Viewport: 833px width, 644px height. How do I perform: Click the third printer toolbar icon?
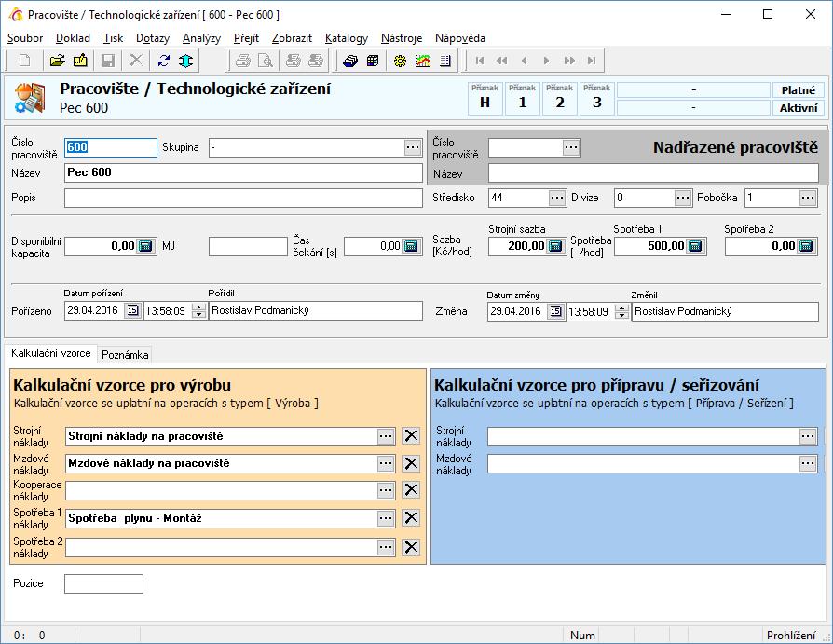click(293, 61)
